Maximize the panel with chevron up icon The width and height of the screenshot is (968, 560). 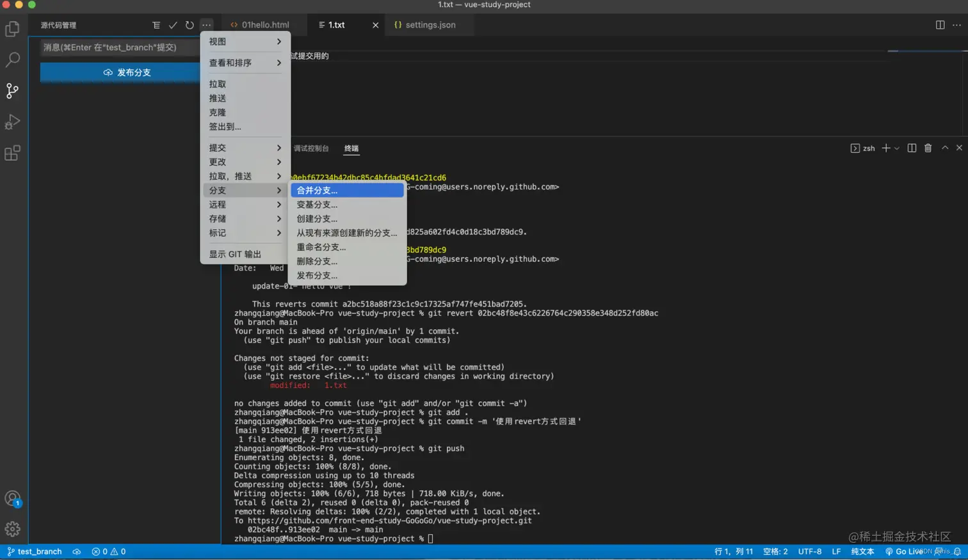pos(945,148)
